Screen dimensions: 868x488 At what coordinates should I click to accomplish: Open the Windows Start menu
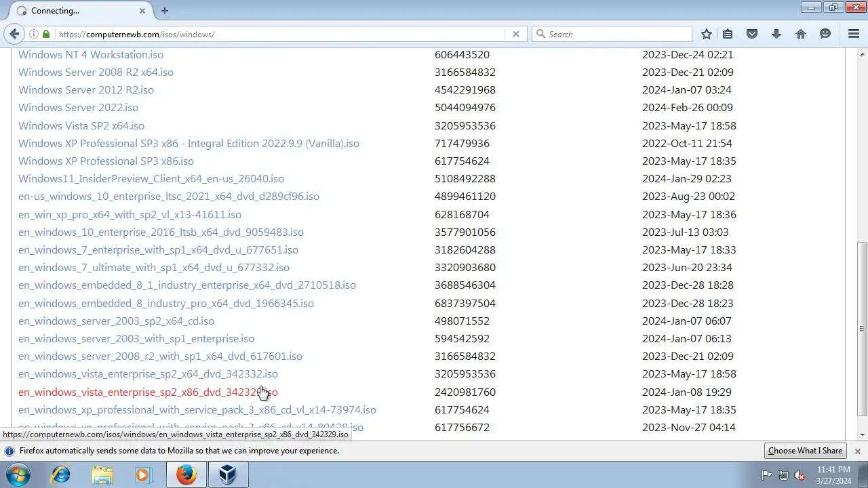pyautogui.click(x=17, y=474)
